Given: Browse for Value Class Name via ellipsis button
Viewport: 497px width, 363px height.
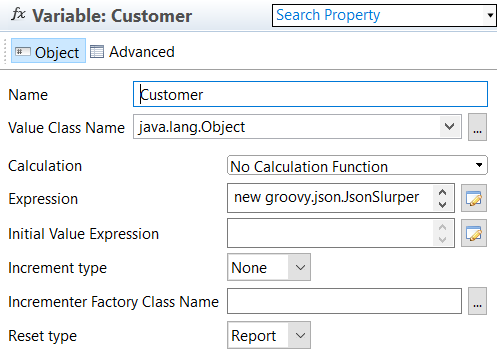Looking at the screenshot, I should click(x=477, y=127).
